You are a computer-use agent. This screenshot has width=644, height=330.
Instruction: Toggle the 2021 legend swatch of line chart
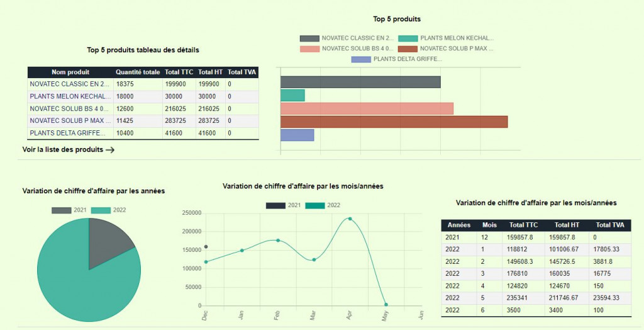click(275, 205)
